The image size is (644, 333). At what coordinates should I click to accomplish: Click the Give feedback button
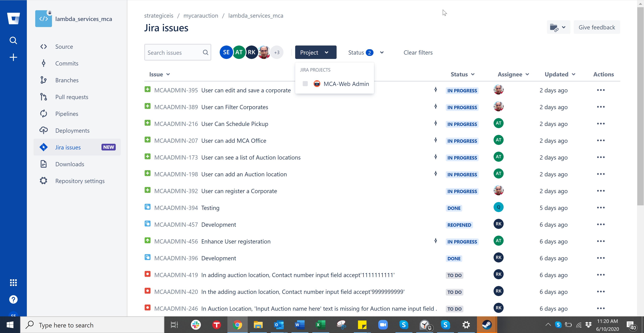(597, 27)
